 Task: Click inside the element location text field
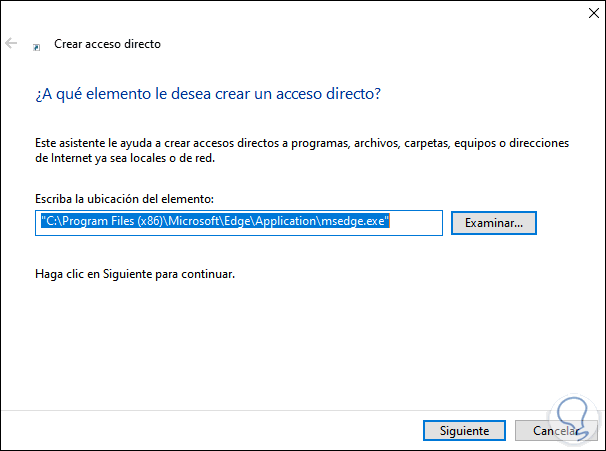coord(415,222)
